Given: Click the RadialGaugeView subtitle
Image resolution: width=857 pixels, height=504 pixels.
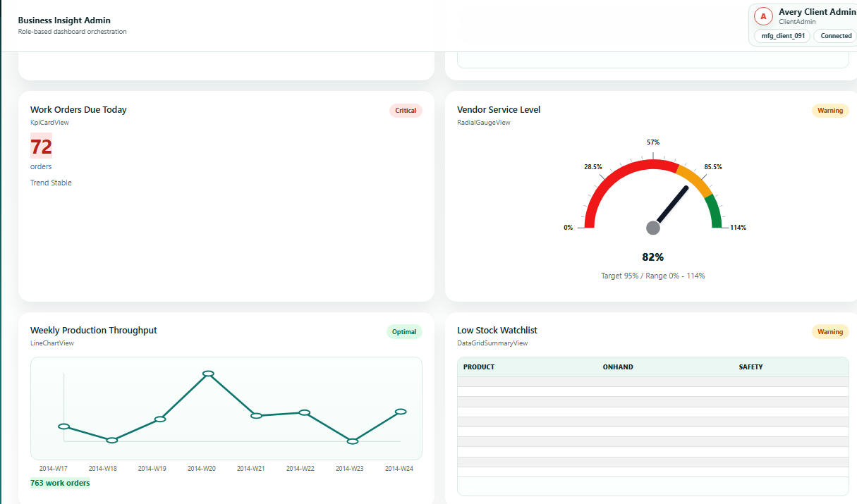Looking at the screenshot, I should 484,123.
